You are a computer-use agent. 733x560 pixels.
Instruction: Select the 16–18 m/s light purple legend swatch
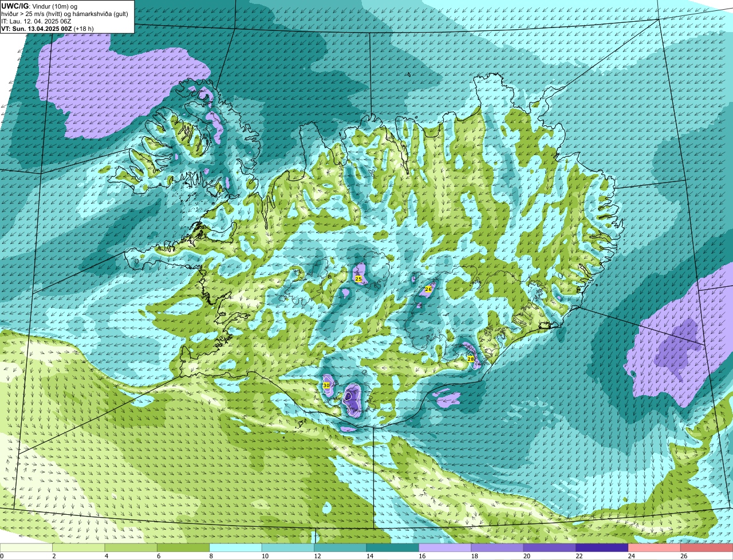point(445,547)
